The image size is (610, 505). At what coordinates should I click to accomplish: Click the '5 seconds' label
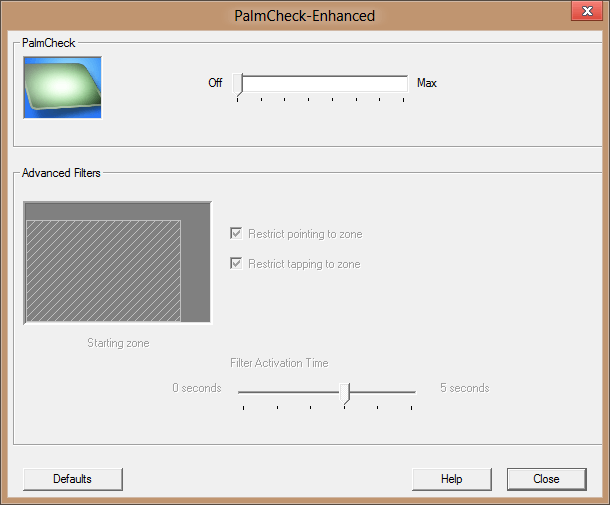click(465, 388)
